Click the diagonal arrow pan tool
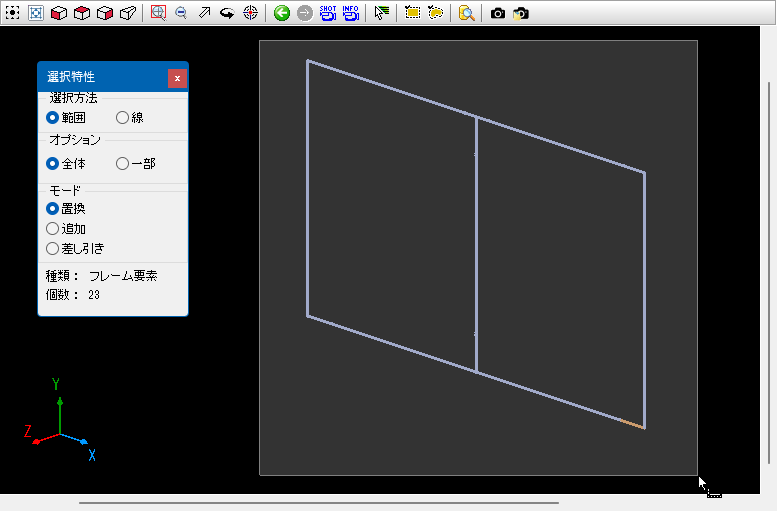Screen dimensions: 777x511 point(204,13)
